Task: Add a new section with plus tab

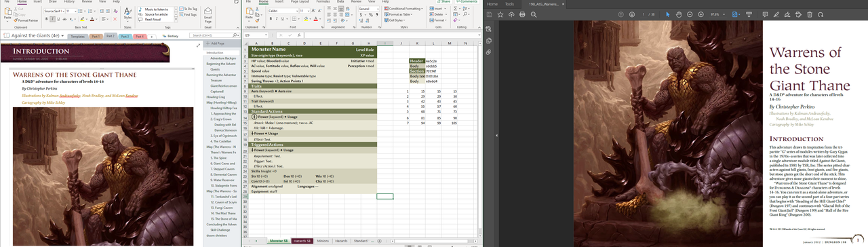Action: click(x=151, y=36)
